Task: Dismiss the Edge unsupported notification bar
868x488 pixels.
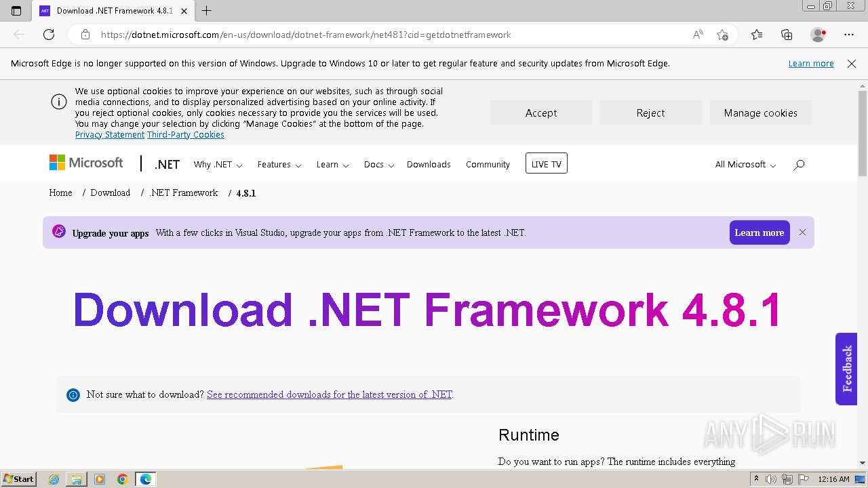Action: (x=852, y=64)
